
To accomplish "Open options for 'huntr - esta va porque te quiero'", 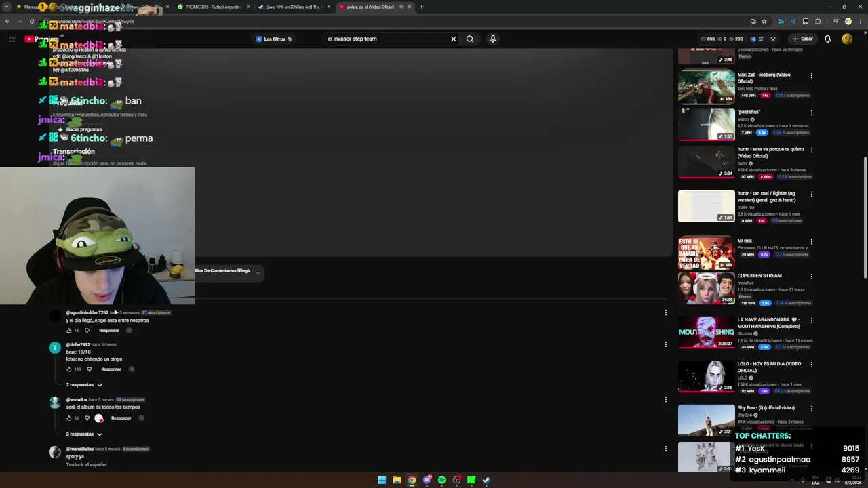I will (x=812, y=150).
